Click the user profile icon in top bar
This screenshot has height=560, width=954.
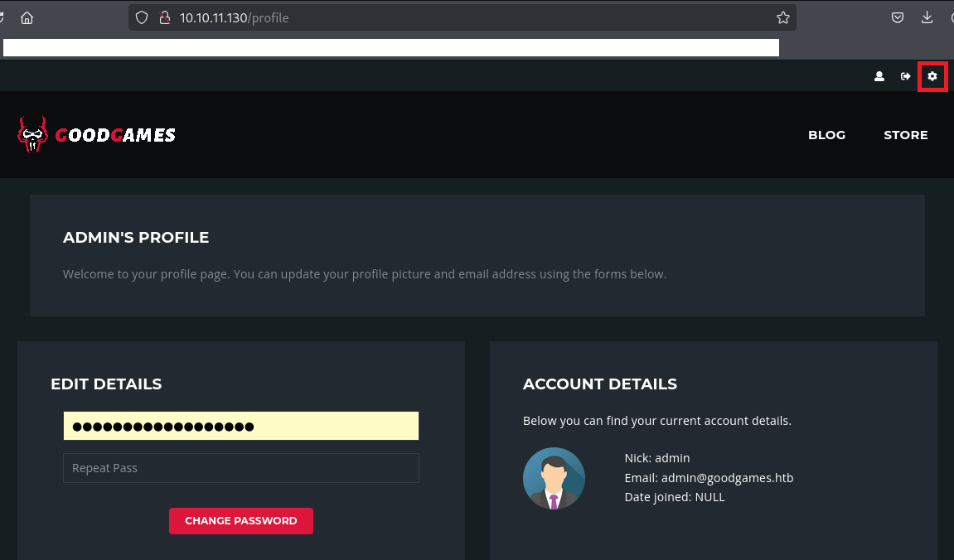(879, 76)
